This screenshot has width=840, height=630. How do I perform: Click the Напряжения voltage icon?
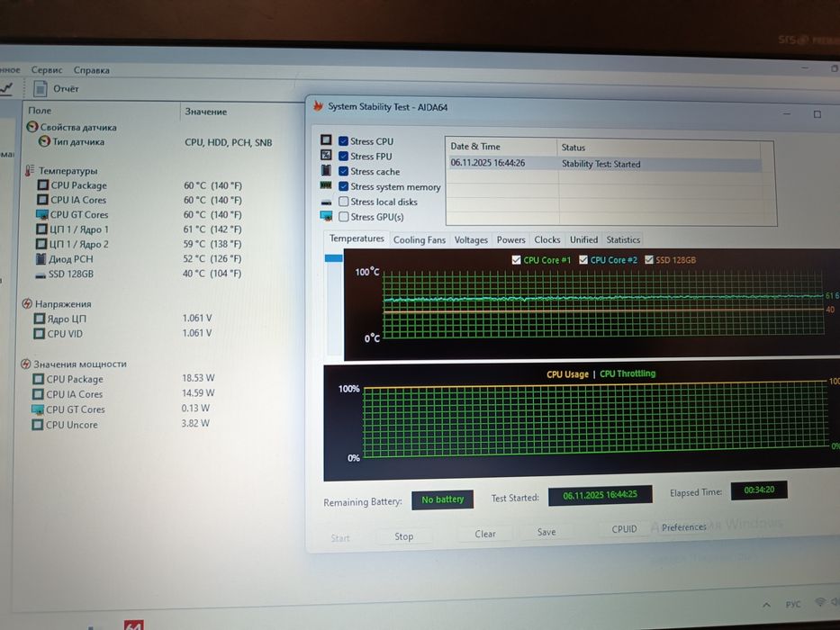tap(27, 304)
